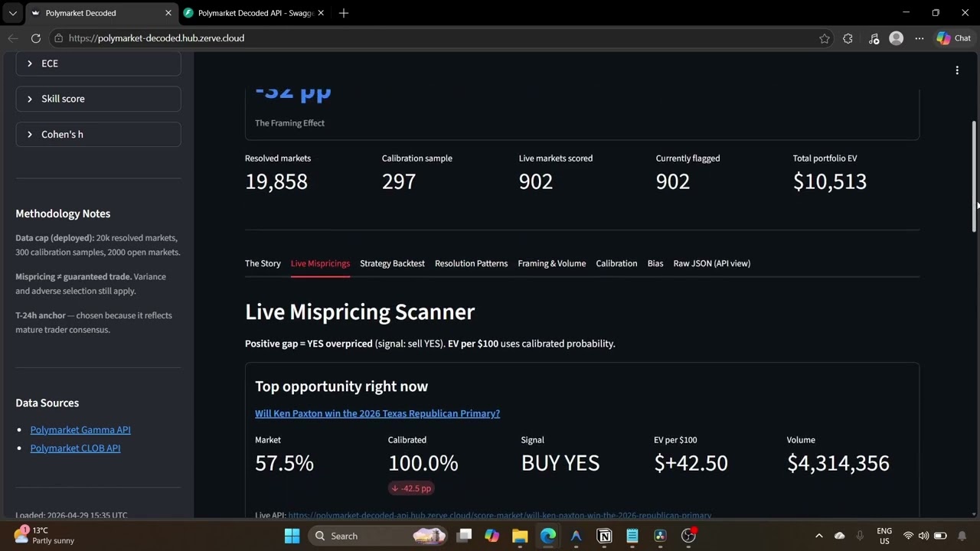The image size is (980, 551).
Task: Click the -42.5 pp delta badge
Action: [412, 488]
